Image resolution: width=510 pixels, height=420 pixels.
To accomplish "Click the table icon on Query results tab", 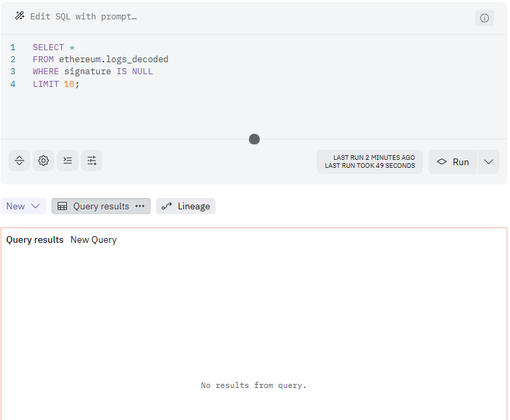I will pos(62,206).
